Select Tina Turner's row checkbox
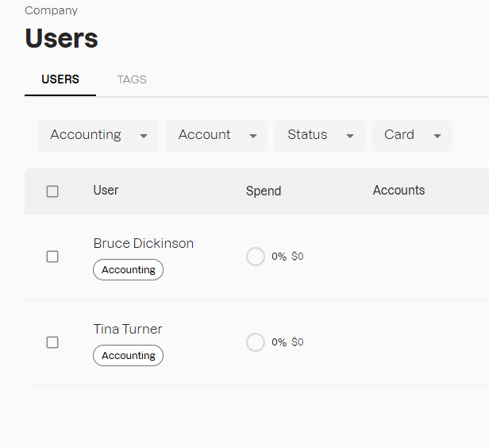Image resolution: width=489 pixels, height=448 pixels. pos(52,342)
